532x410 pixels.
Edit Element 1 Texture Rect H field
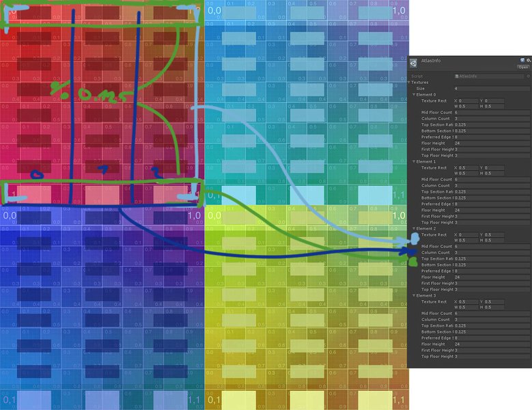[x=494, y=173]
